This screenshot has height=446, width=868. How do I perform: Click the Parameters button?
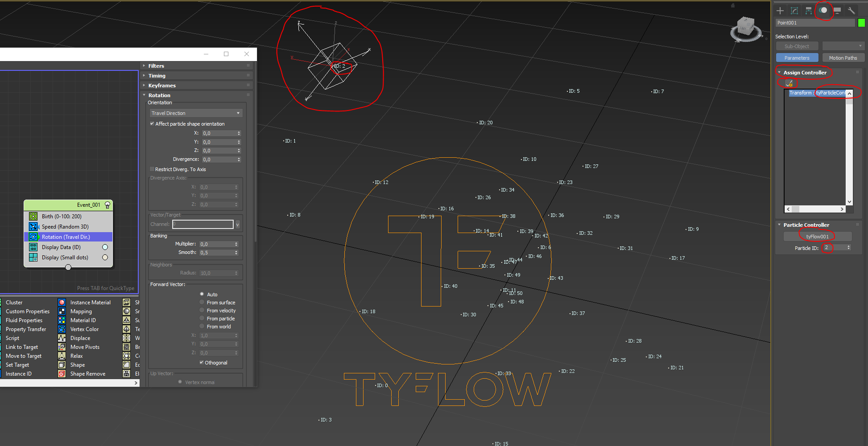coord(797,58)
